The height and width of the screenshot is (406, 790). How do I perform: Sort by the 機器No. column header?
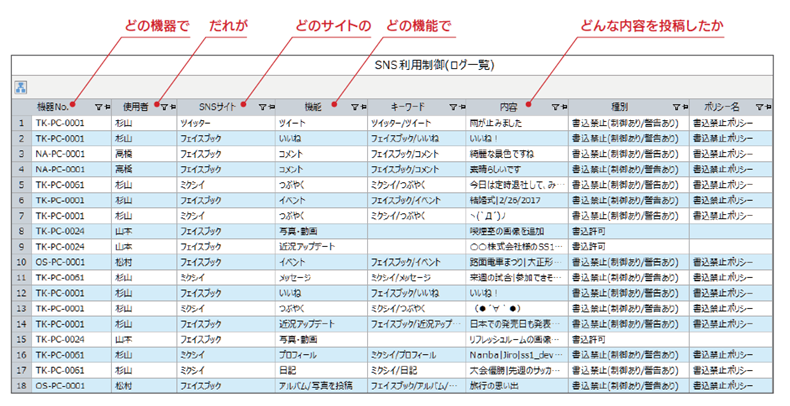(x=52, y=107)
